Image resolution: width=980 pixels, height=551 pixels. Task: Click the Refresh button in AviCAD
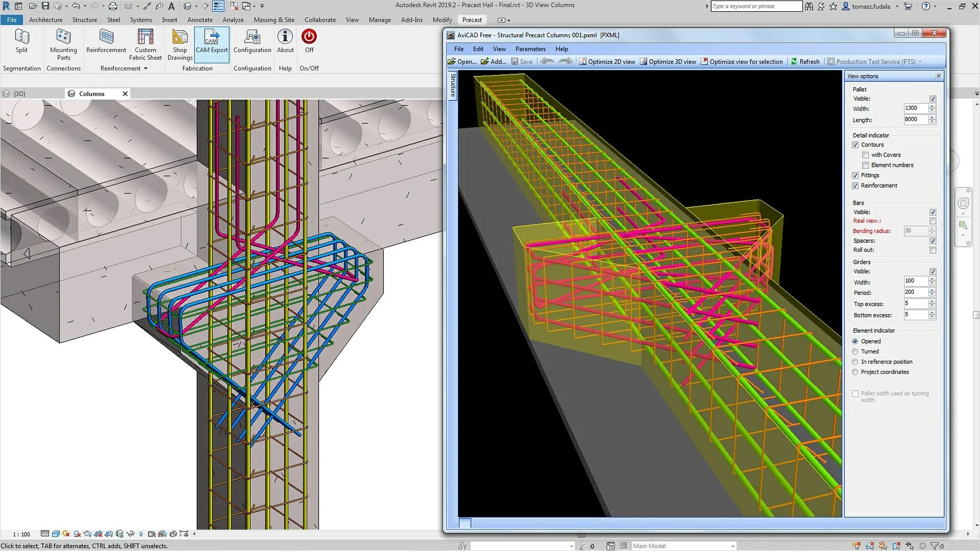click(x=805, y=62)
